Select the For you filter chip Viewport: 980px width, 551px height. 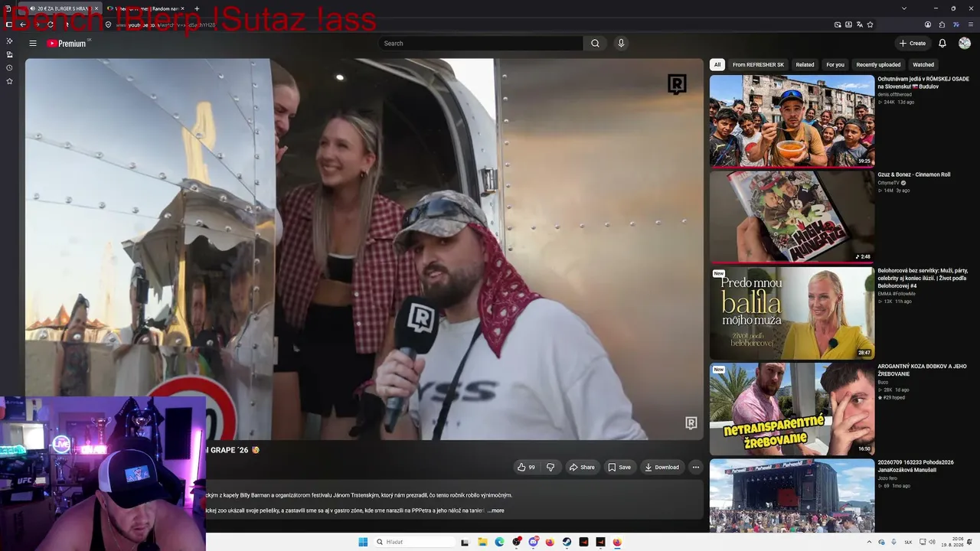point(835,65)
